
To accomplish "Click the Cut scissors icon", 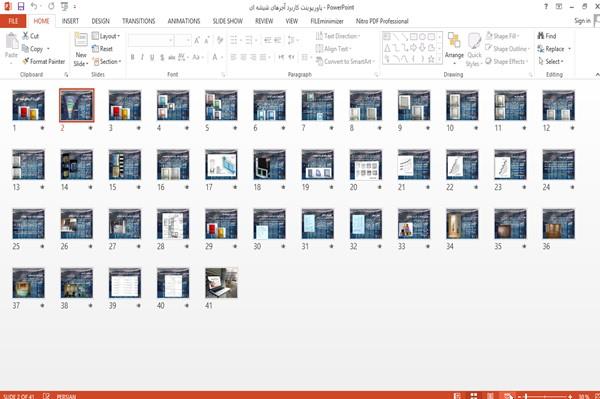I will pyautogui.click(x=26, y=36).
